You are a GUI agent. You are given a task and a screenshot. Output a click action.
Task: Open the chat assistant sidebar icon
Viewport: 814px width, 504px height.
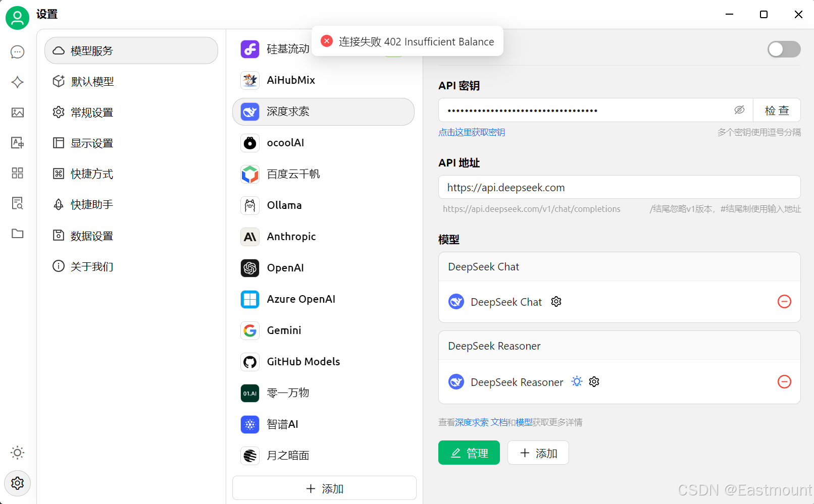tap(18, 52)
